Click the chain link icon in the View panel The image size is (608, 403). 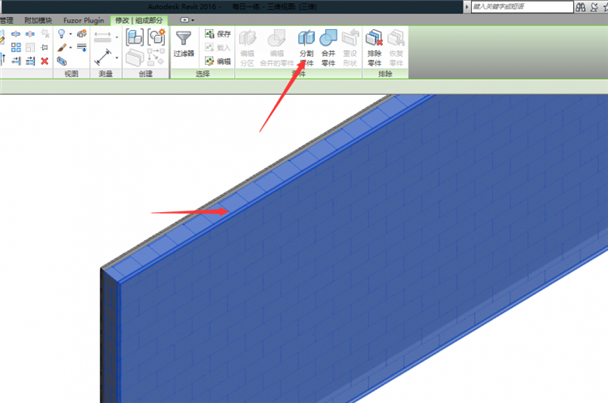coord(62,61)
